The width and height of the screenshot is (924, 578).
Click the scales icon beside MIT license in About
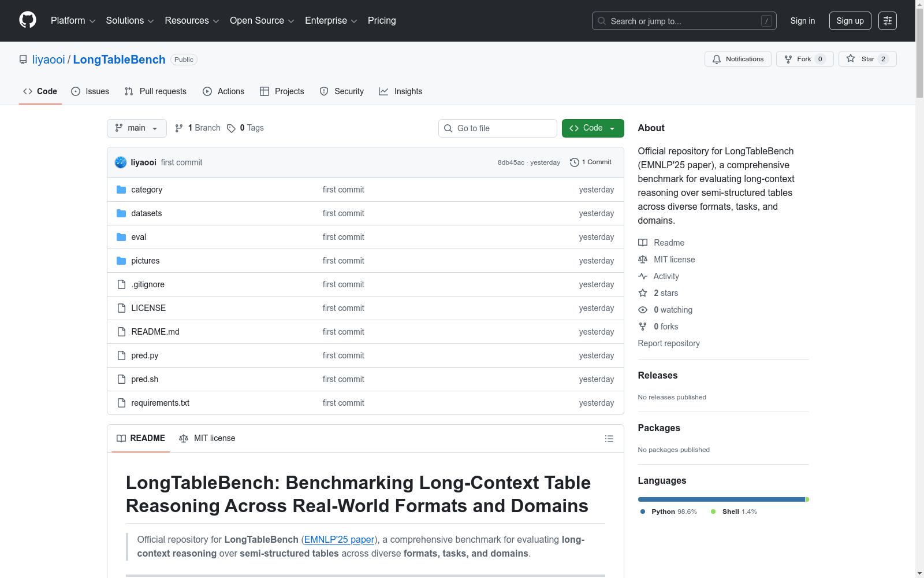(x=643, y=260)
